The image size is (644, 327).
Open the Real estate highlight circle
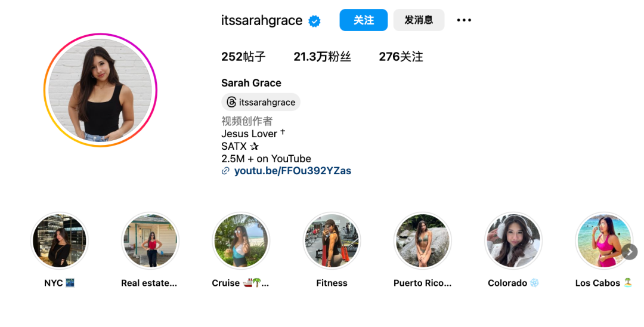tap(150, 240)
